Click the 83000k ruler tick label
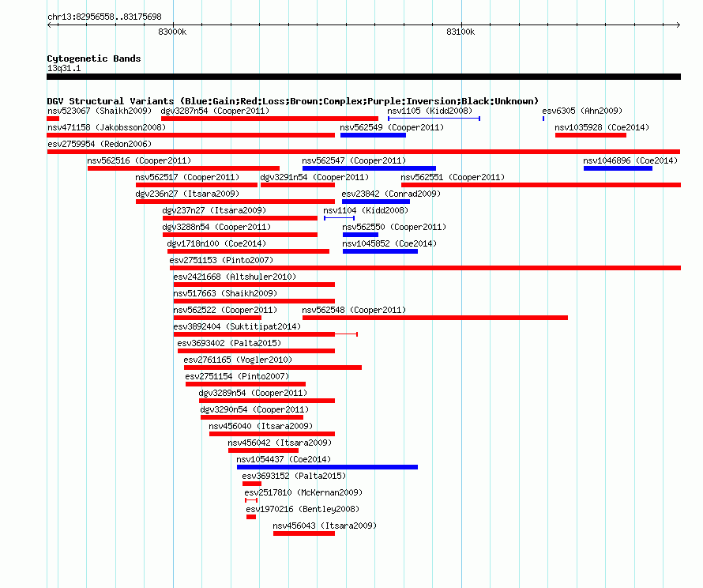 pyautogui.click(x=172, y=32)
